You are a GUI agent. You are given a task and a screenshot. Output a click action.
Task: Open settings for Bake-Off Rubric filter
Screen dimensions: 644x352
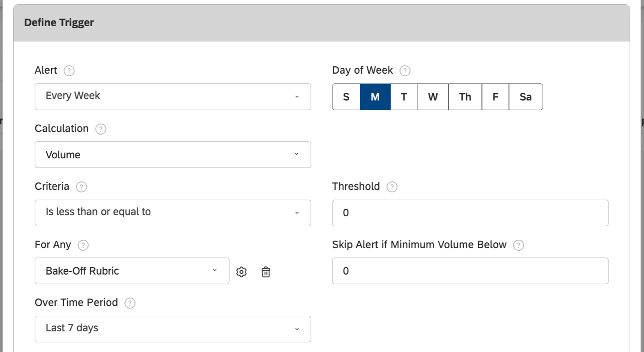242,272
